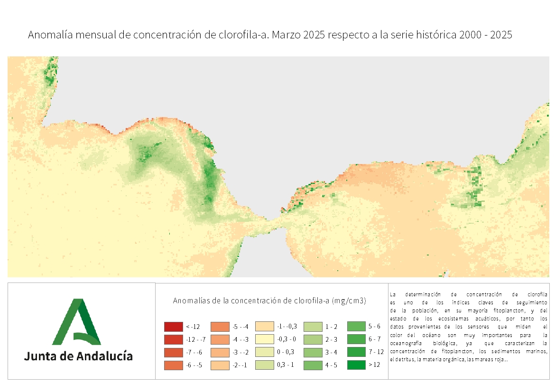Select the "1 - 2" light green swatch
Viewport: 555px width, 392px height.
tap(311, 327)
